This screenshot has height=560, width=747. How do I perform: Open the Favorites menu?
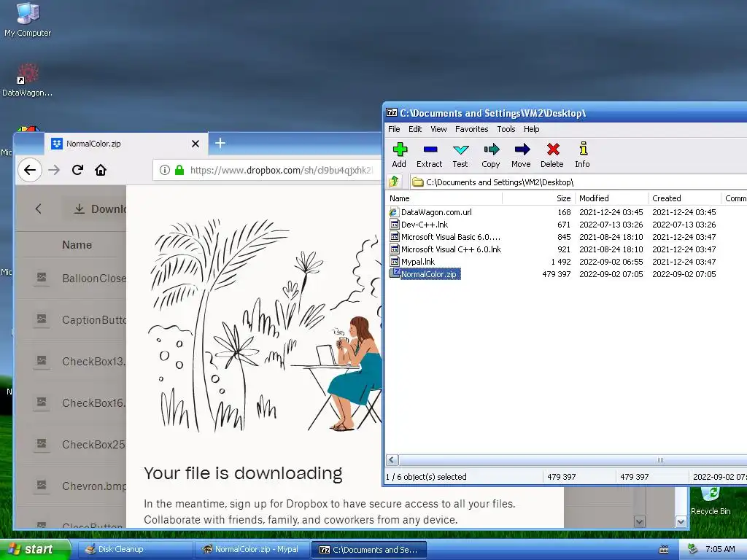472,129
